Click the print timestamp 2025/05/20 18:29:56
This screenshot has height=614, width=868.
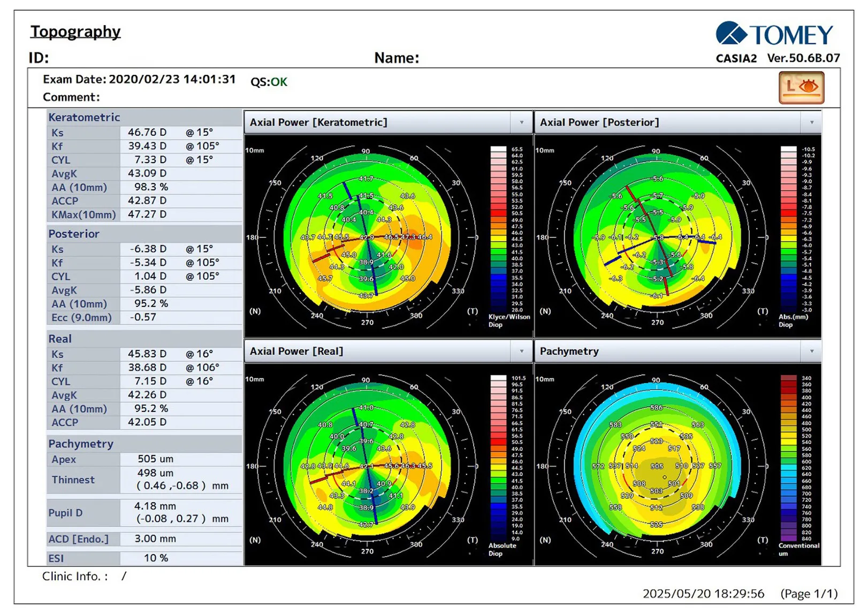(703, 594)
